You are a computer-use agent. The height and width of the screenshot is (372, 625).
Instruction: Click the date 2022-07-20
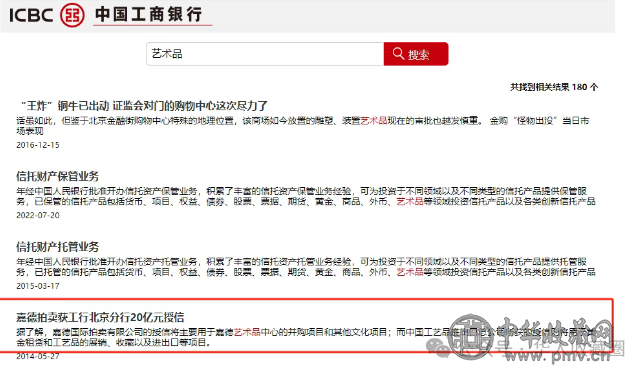click(x=38, y=215)
